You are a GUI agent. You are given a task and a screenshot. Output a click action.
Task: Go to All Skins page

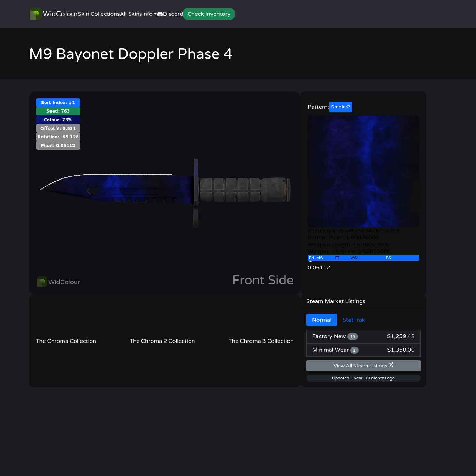tap(131, 14)
